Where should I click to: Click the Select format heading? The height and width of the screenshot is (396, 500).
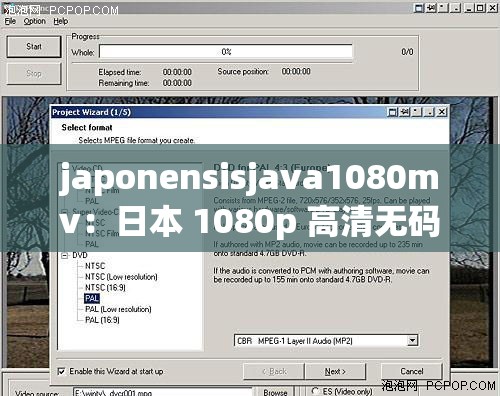click(87, 127)
